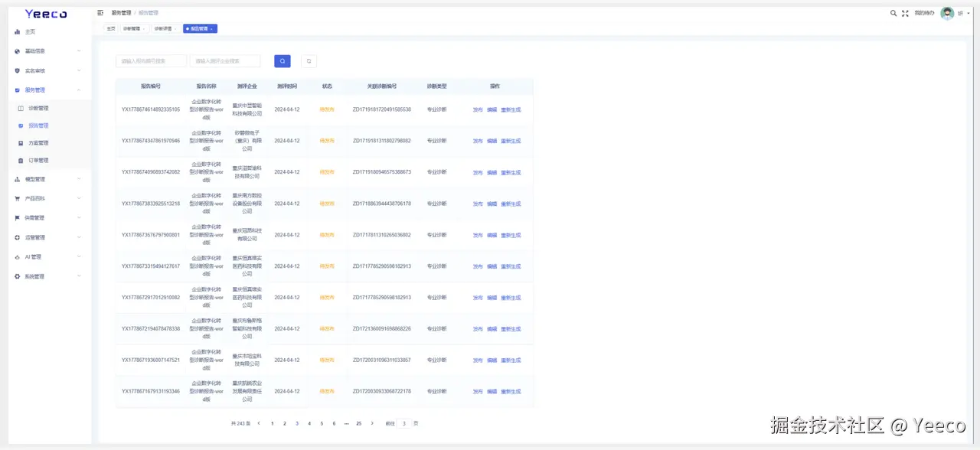Click the blue search magnifier button
980x450 pixels.
(x=283, y=61)
